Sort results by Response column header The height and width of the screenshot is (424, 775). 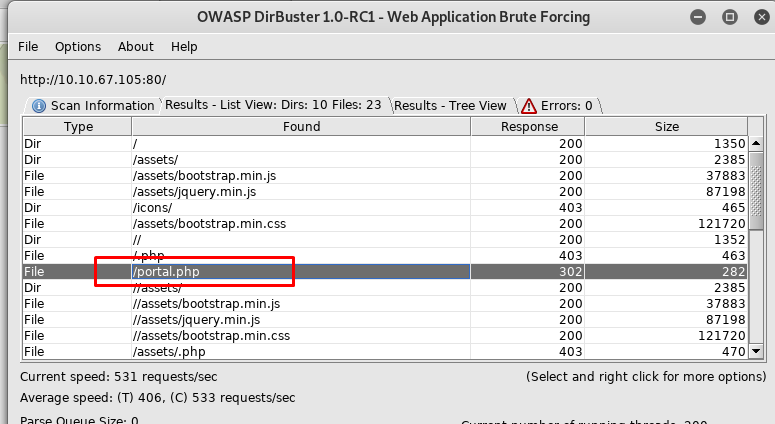coord(528,127)
